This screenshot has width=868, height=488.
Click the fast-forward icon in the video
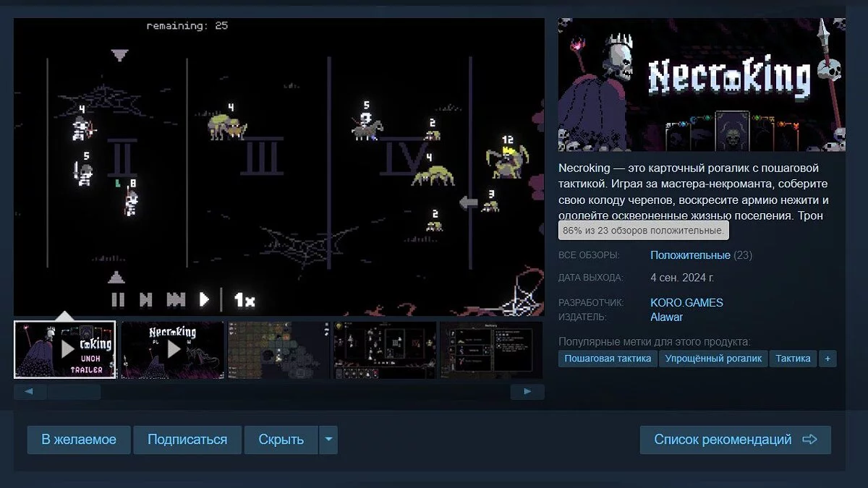tap(176, 299)
